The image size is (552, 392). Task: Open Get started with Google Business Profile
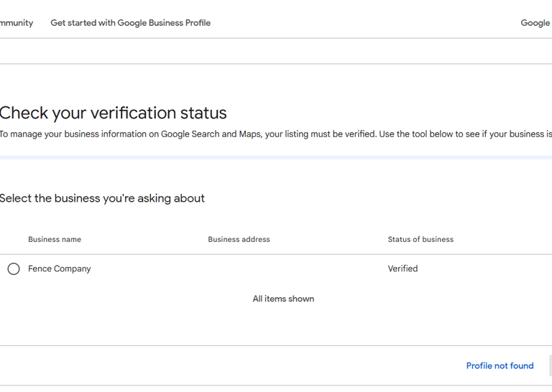pos(130,23)
